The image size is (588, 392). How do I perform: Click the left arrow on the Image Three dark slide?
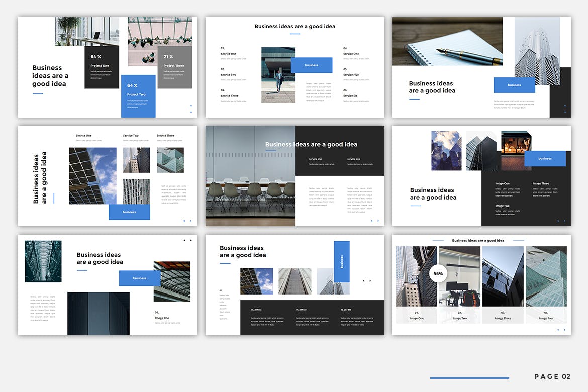coord(558,221)
